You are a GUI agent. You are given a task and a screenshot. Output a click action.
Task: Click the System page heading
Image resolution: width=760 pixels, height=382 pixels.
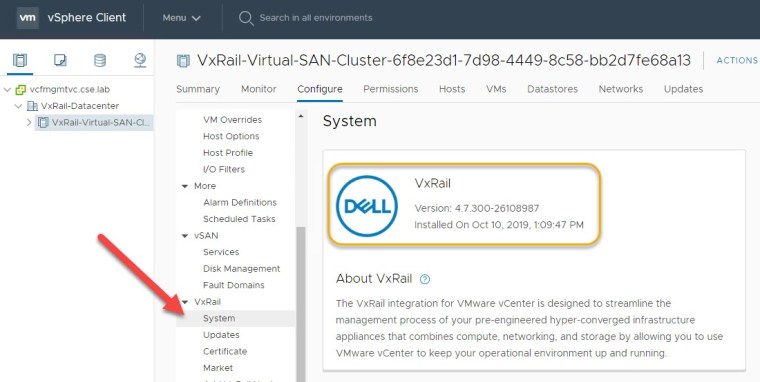click(x=349, y=121)
